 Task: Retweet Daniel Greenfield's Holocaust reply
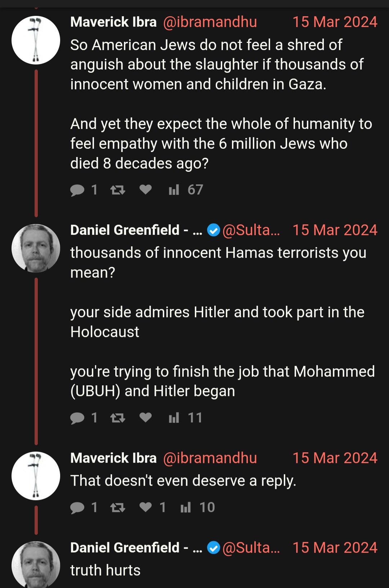[117, 418]
